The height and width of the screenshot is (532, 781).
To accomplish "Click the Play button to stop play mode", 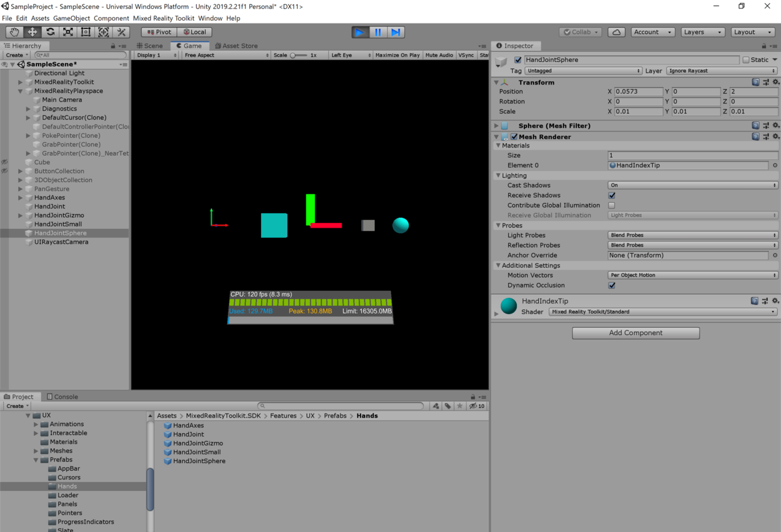I will click(x=360, y=32).
